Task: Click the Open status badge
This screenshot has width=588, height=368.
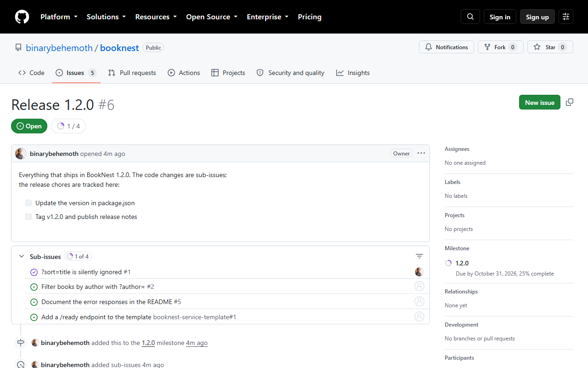Action: tap(29, 126)
